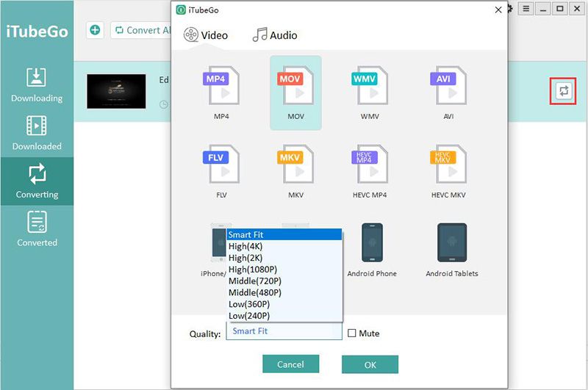Viewport: 588px width, 390px height.
Task: Choose the FLV format icon
Action: point(221,164)
